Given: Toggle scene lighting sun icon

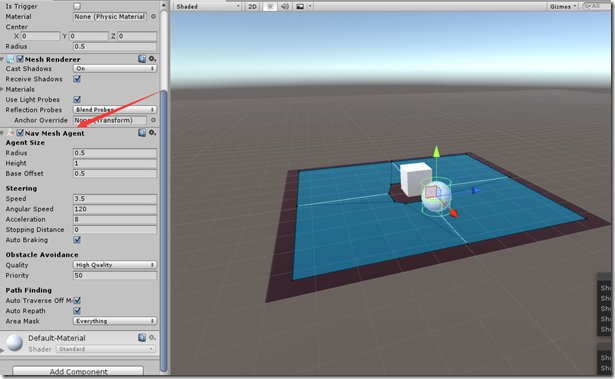Looking at the screenshot, I should click(x=270, y=6).
